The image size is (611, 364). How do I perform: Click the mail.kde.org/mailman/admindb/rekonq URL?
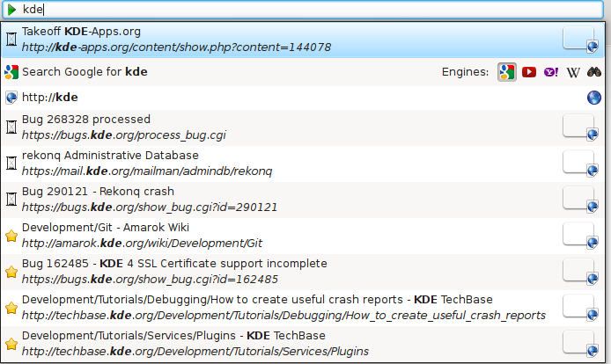[x=147, y=171]
